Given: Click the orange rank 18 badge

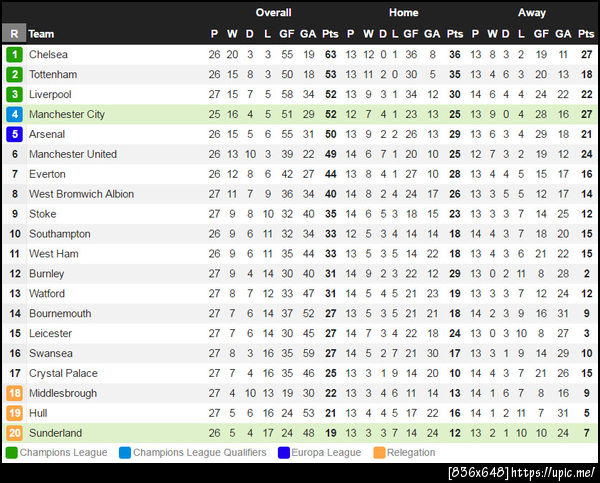Looking at the screenshot, I should pos(15,393).
